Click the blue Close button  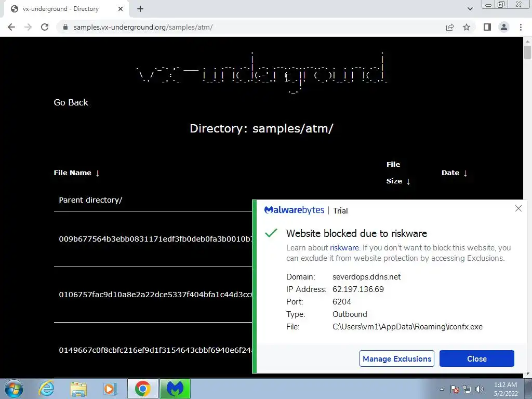coord(477,358)
